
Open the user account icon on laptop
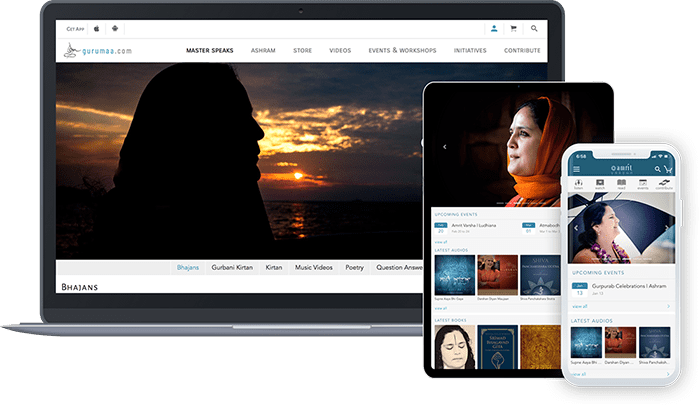coord(494,29)
